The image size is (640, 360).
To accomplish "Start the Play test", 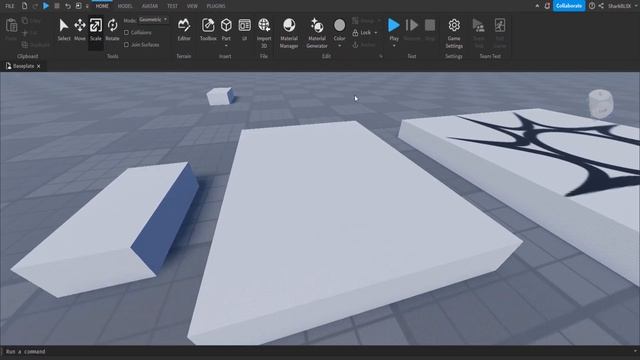I will [393, 25].
